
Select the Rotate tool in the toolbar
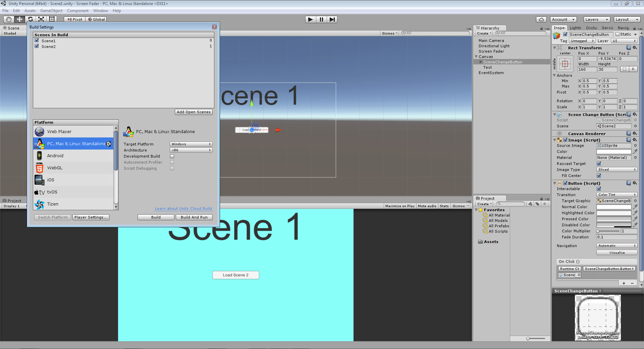coord(30,19)
